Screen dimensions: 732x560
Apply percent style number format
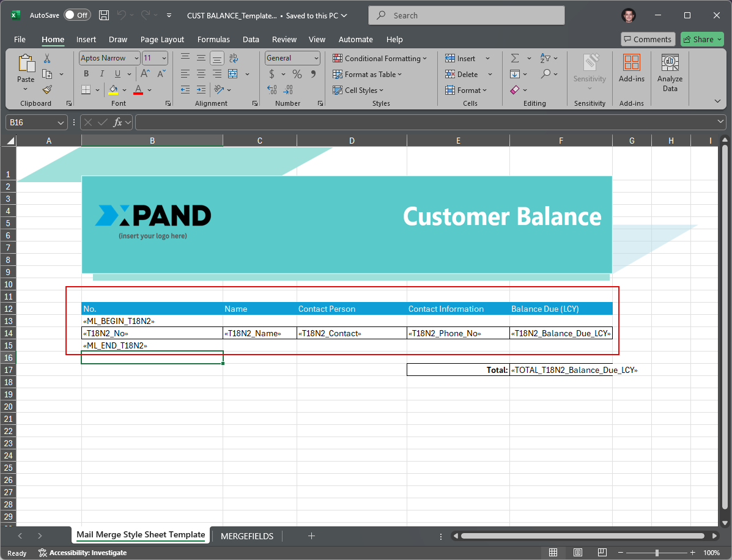click(x=297, y=74)
